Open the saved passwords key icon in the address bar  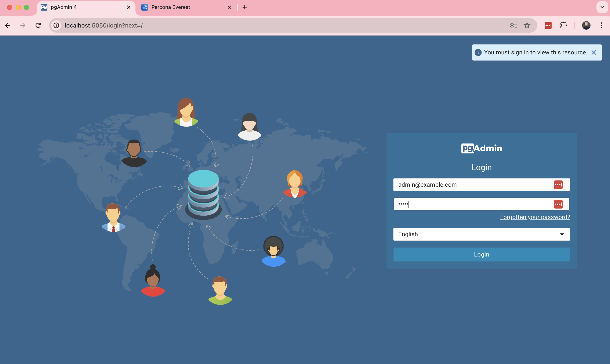tap(513, 25)
